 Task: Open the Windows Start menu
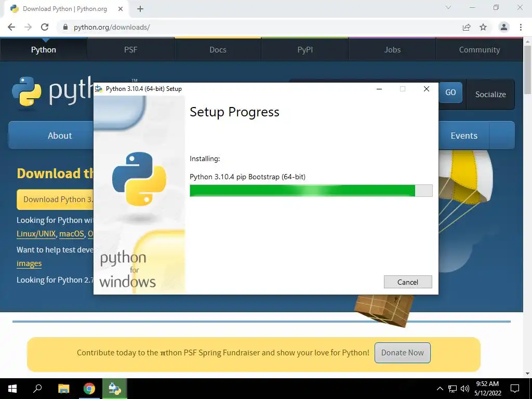click(x=12, y=389)
